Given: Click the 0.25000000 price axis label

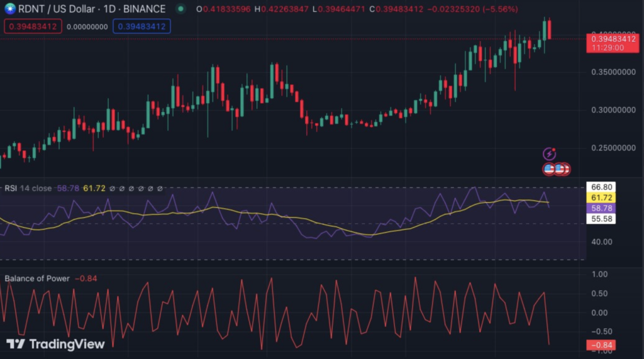Looking at the screenshot, I should tap(613, 148).
